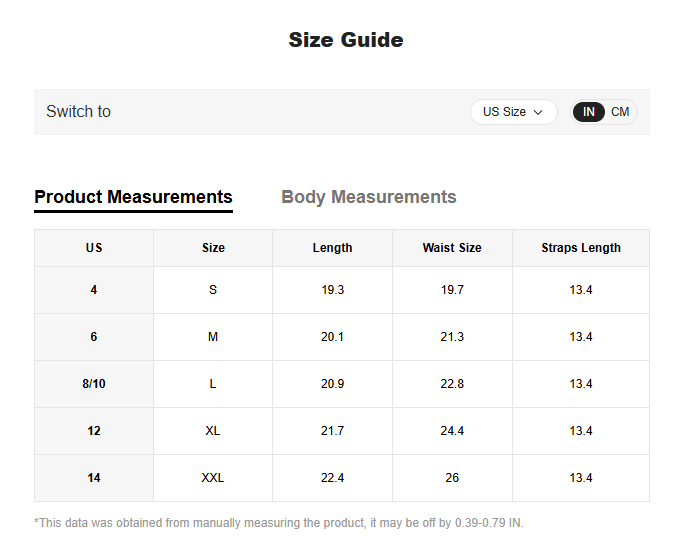
Task: Switch measurement units to CM
Action: 620,112
